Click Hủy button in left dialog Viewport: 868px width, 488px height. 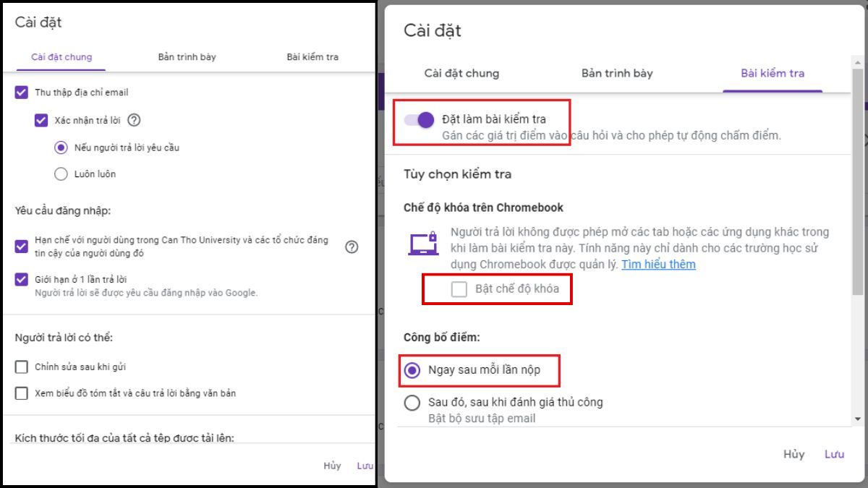click(332, 466)
